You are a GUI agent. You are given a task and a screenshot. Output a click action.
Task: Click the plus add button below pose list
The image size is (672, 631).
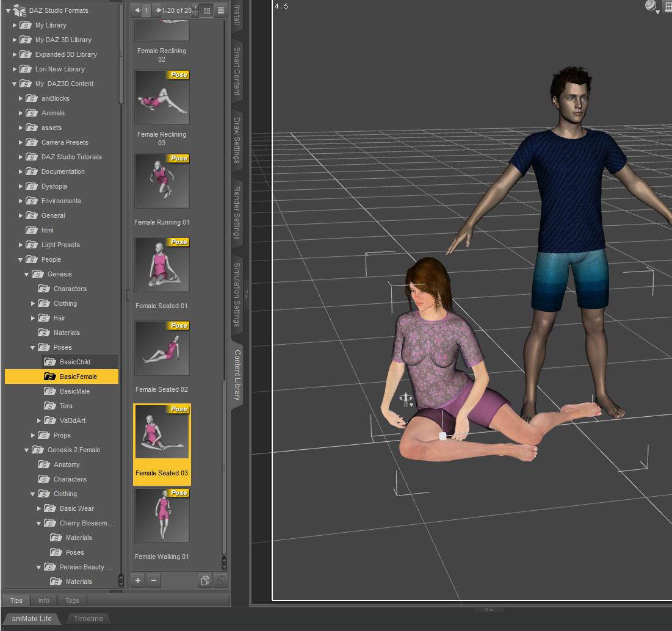(138, 580)
